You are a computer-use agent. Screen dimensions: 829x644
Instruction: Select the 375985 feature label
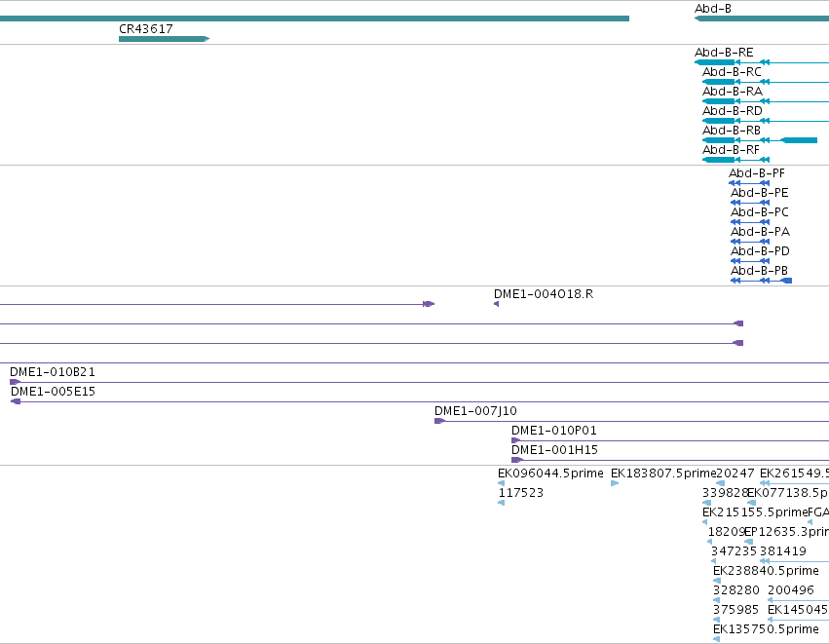735,611
